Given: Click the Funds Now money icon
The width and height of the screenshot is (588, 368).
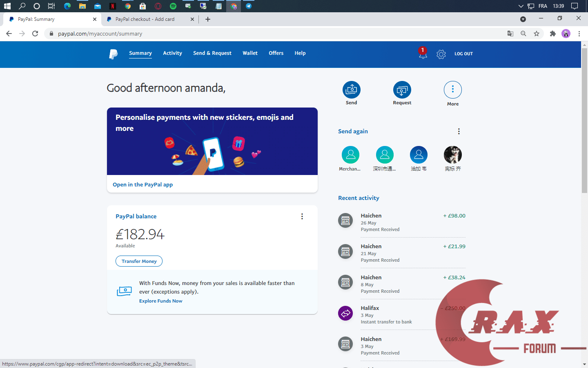Looking at the screenshot, I should coord(124,291).
